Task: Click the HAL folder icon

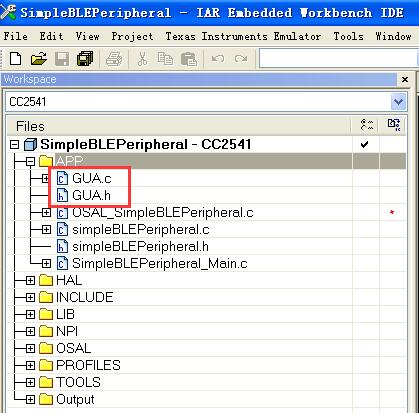Action: point(46,280)
